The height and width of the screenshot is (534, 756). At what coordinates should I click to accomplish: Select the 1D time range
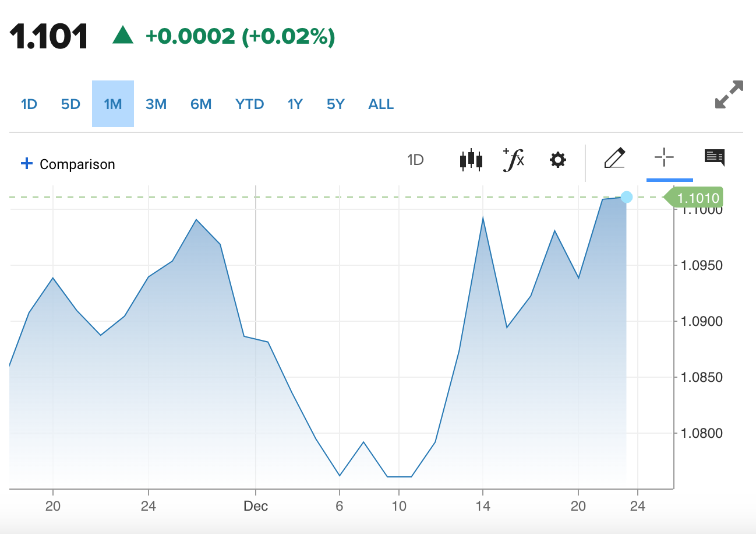[29, 104]
